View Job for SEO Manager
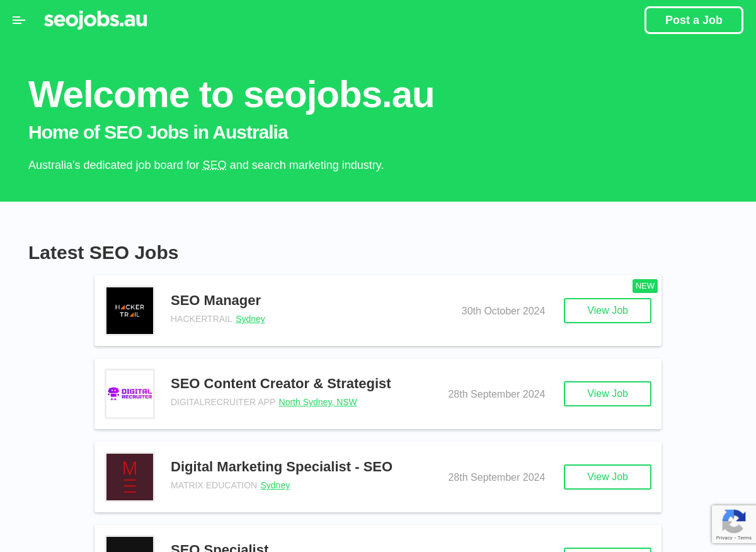Image resolution: width=756 pixels, height=552 pixels. 607,311
